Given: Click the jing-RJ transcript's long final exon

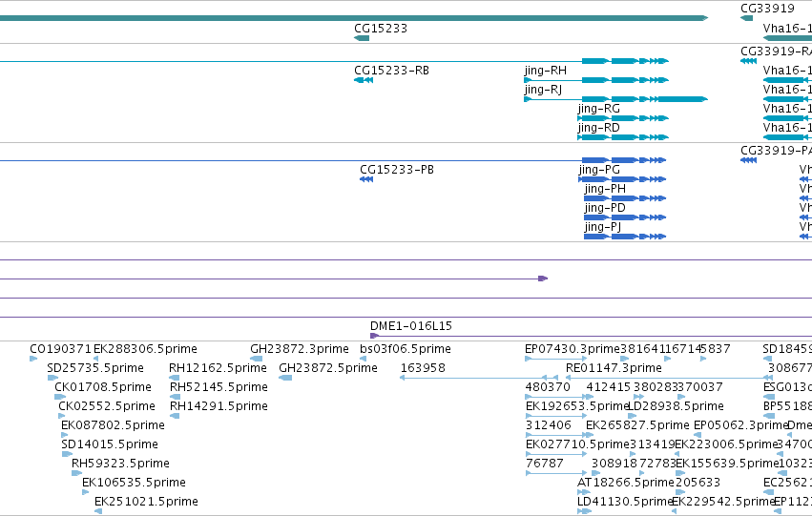Looking at the screenshot, I should click(x=682, y=99).
